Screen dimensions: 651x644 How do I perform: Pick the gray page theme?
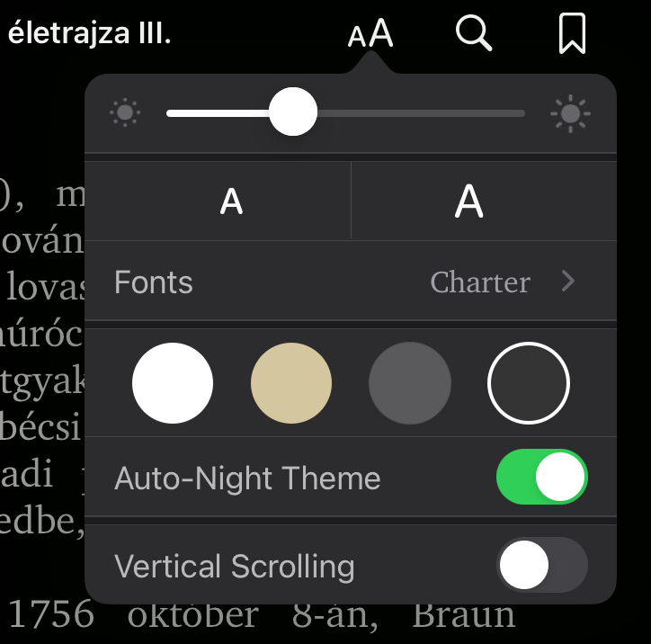(x=410, y=383)
